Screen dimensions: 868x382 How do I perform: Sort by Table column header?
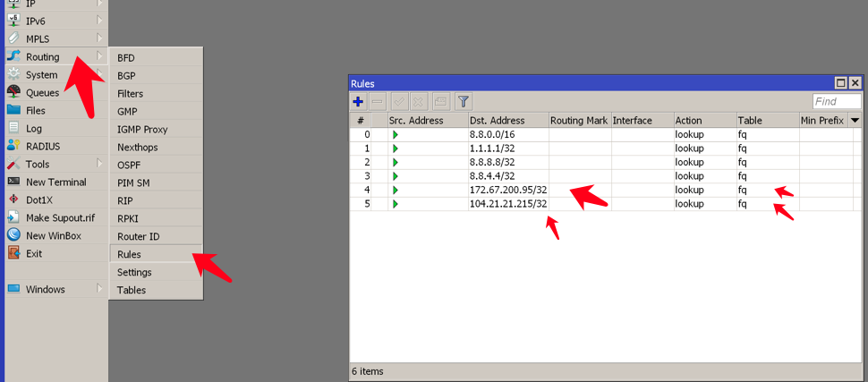click(x=768, y=120)
